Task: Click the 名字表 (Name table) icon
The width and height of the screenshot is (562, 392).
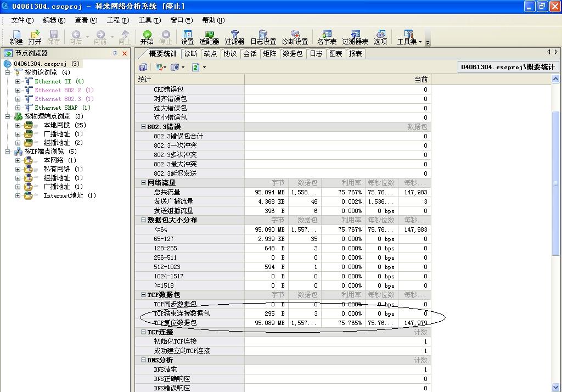Action: click(327, 35)
